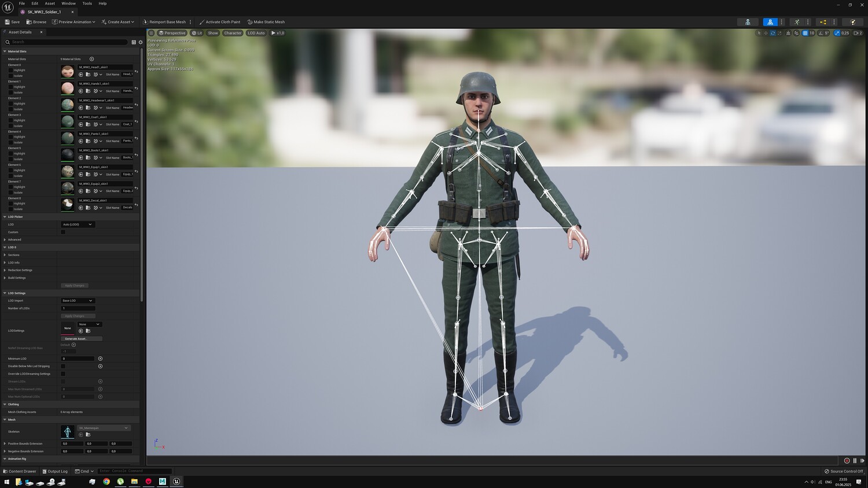Open the Physics Asset editor mode
The image size is (868, 488).
pyautogui.click(x=852, y=22)
